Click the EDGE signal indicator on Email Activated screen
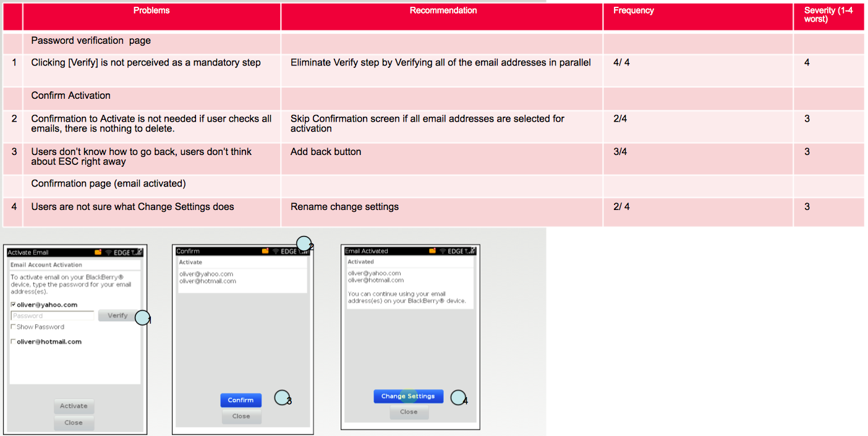Image resolution: width=868 pixels, height=436 pixels. click(x=462, y=251)
